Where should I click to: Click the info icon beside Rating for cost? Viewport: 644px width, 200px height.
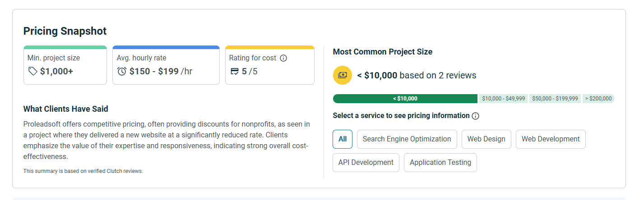tap(283, 58)
